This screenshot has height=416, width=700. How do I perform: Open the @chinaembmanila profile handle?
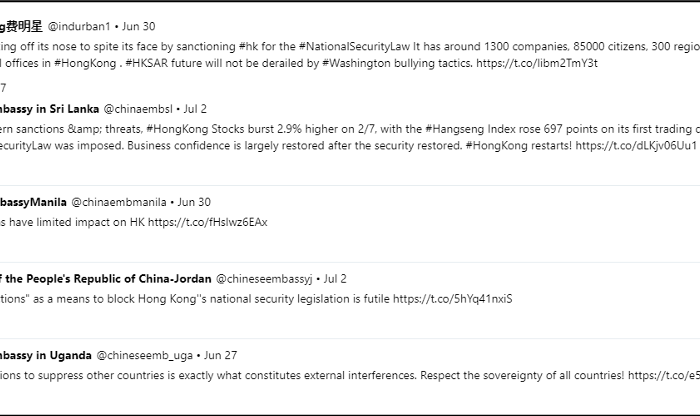pyautogui.click(x=119, y=202)
